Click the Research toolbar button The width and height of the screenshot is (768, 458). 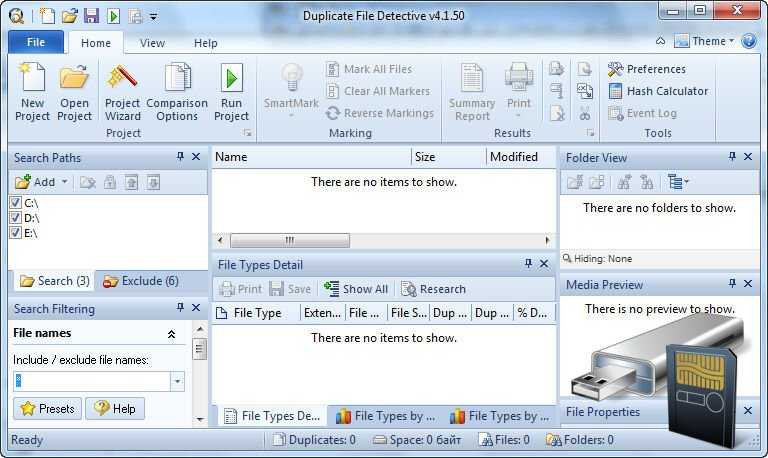point(433,289)
